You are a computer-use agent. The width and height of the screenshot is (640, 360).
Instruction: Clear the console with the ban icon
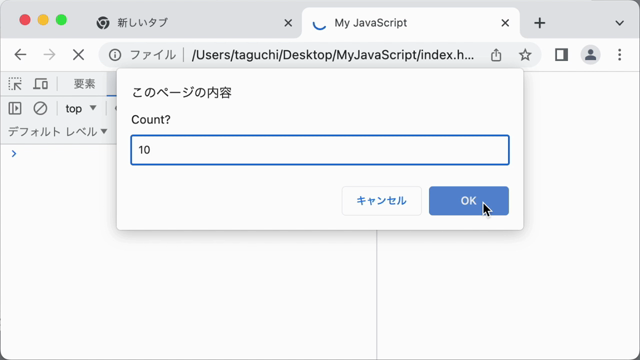[40, 108]
